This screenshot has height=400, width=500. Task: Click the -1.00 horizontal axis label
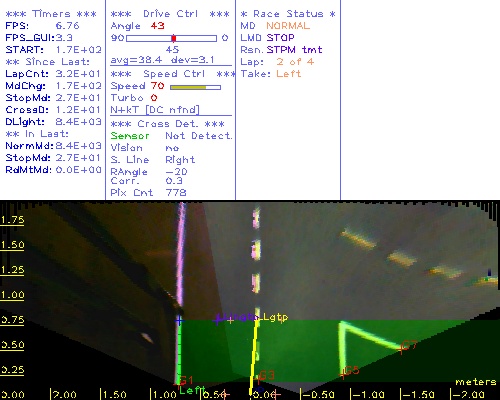tap(368, 395)
